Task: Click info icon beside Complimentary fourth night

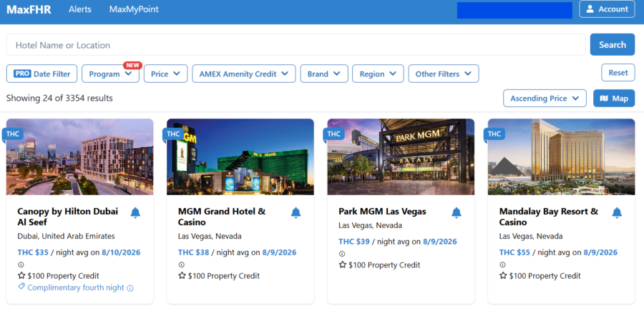Action: [x=130, y=288]
